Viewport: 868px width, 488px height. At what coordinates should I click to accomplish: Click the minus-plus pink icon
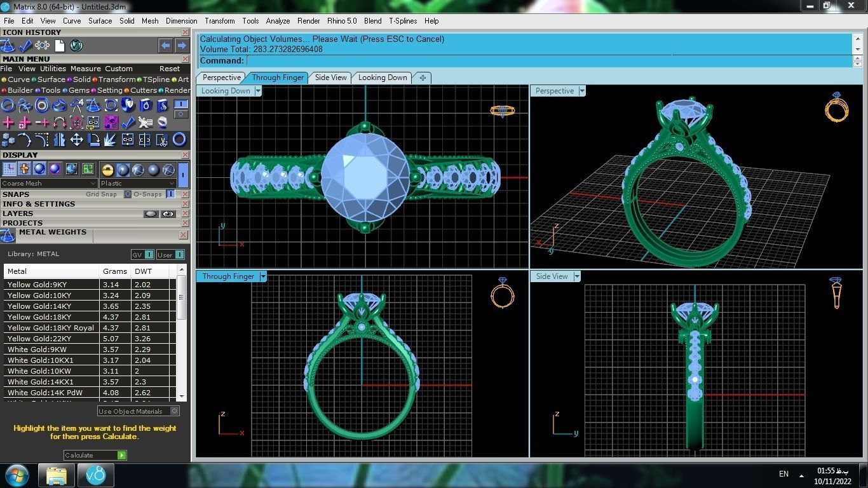pos(42,123)
